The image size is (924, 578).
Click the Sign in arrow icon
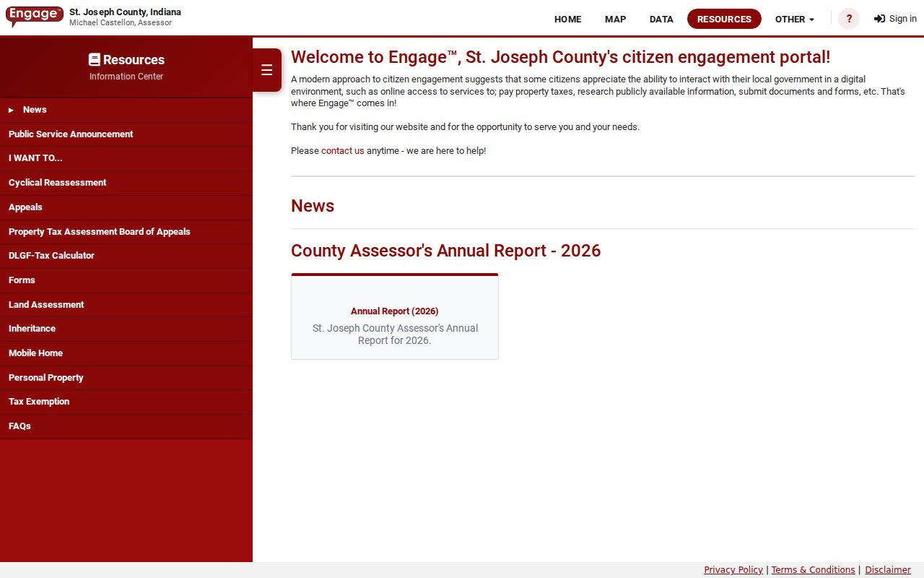point(879,19)
